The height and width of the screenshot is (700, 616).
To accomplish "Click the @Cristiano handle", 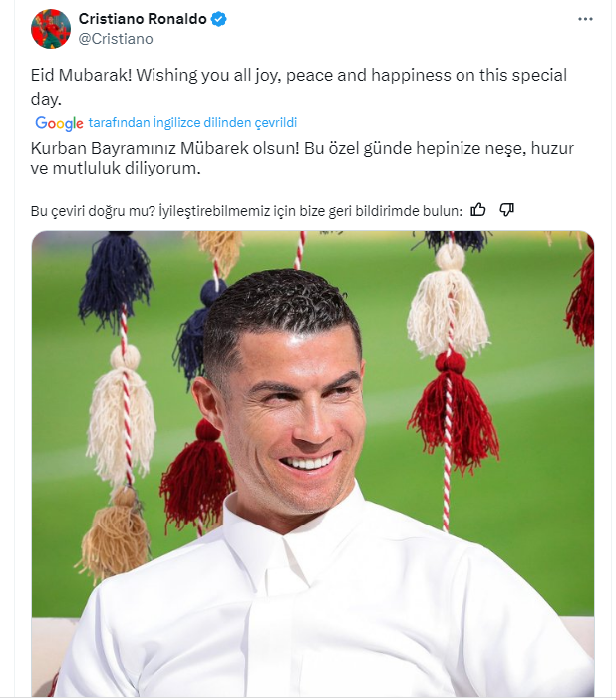I will coord(116,38).
